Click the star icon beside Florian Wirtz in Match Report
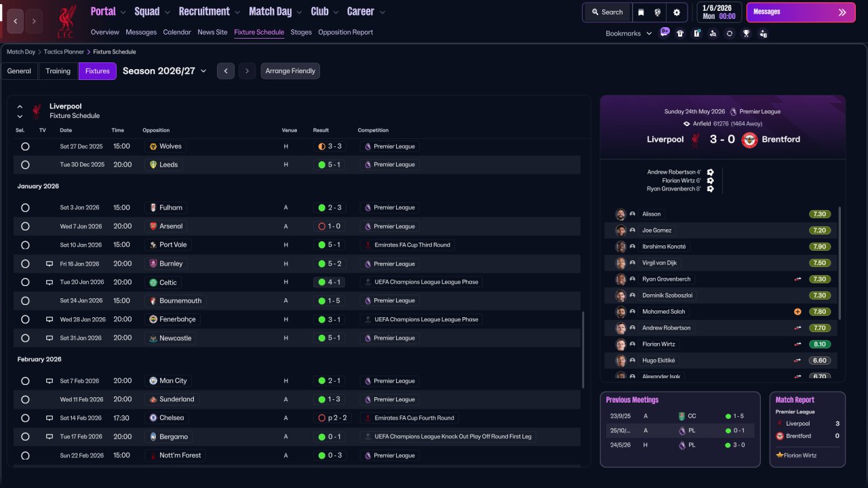The width and height of the screenshot is (868, 488). pyautogui.click(x=780, y=455)
